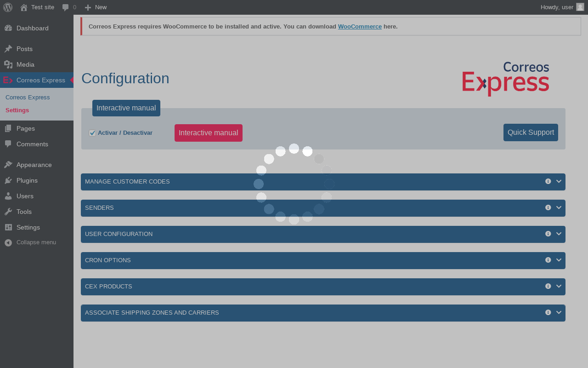Viewport: 588px width, 368px height.
Task: Click the Users person icon
Action: [8, 196]
